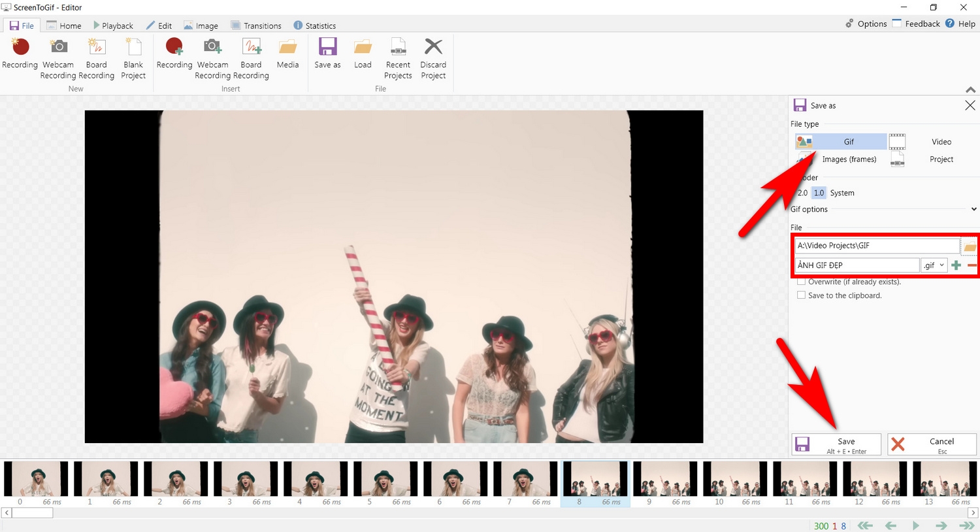
Task: Click the green plus icon beside filename
Action: (956, 265)
